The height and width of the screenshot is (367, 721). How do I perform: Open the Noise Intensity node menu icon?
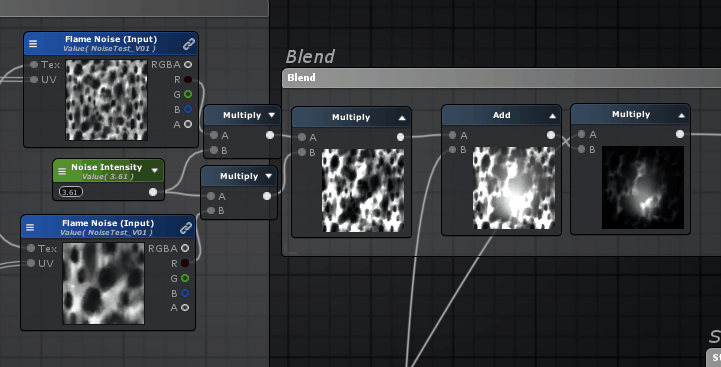tap(62, 171)
